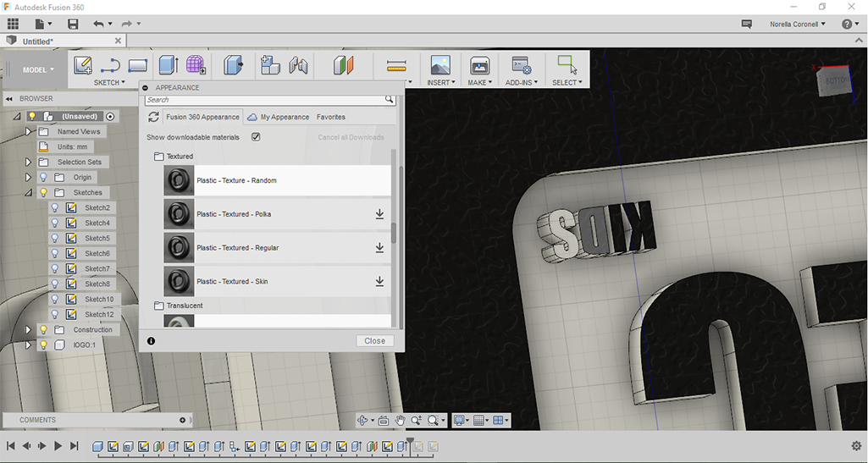This screenshot has width=868, height=463.
Task: Show Appearance dialog info icon
Action: [x=151, y=341]
